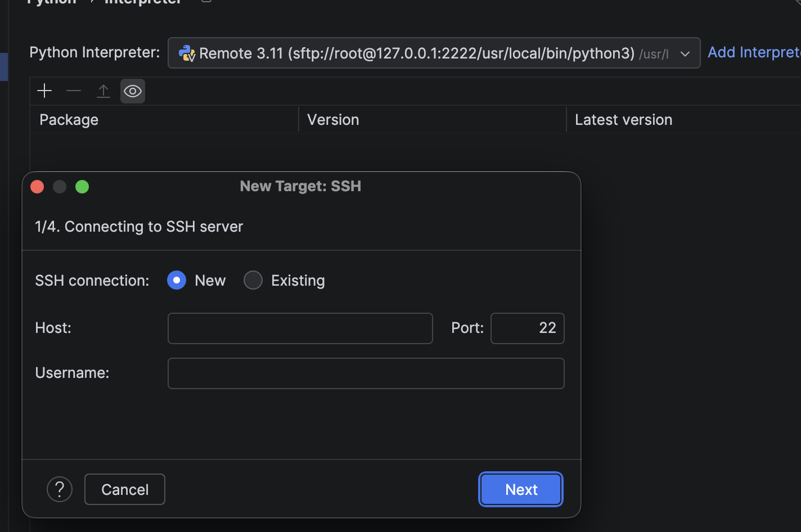801x532 pixels.
Task: Expand the interpreter list via its chevron
Action: tap(685, 53)
